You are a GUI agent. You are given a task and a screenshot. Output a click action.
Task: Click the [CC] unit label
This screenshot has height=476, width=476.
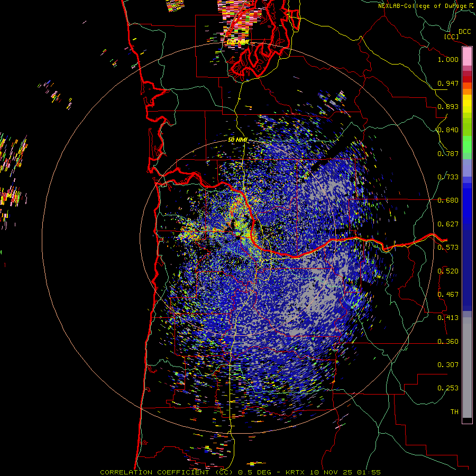point(451,36)
